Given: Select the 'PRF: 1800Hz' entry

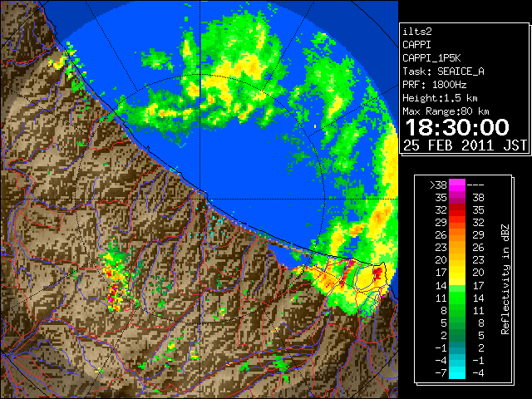Looking at the screenshot, I should (434, 85).
